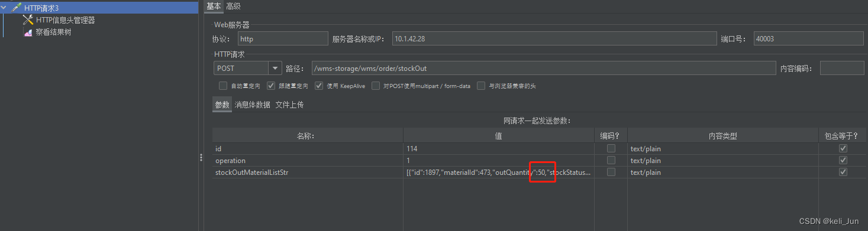This screenshot has height=231, width=868.
Task: Toggle 编码? checkbox in the id row
Action: 611,149
